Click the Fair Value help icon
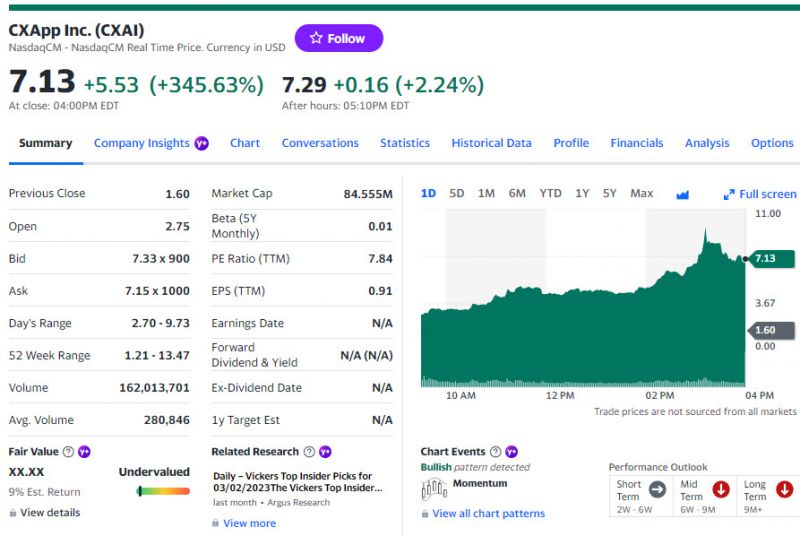Viewport: 800px width, 536px height. (x=68, y=452)
